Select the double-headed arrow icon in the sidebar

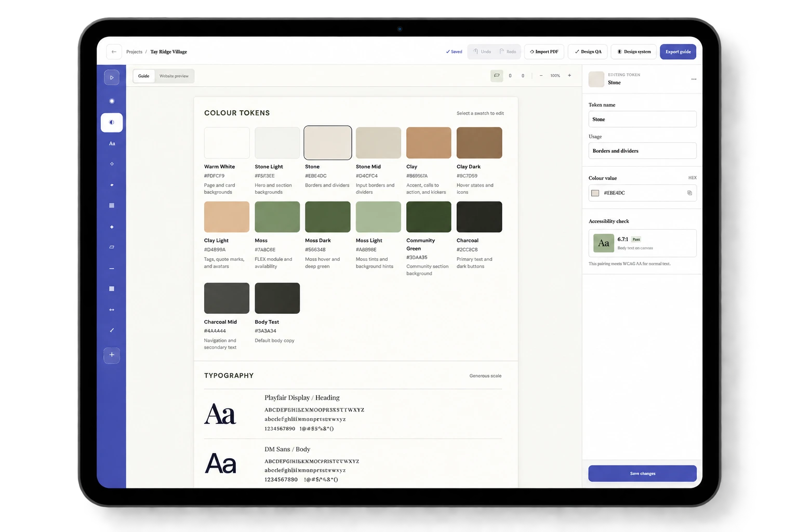coord(112,310)
